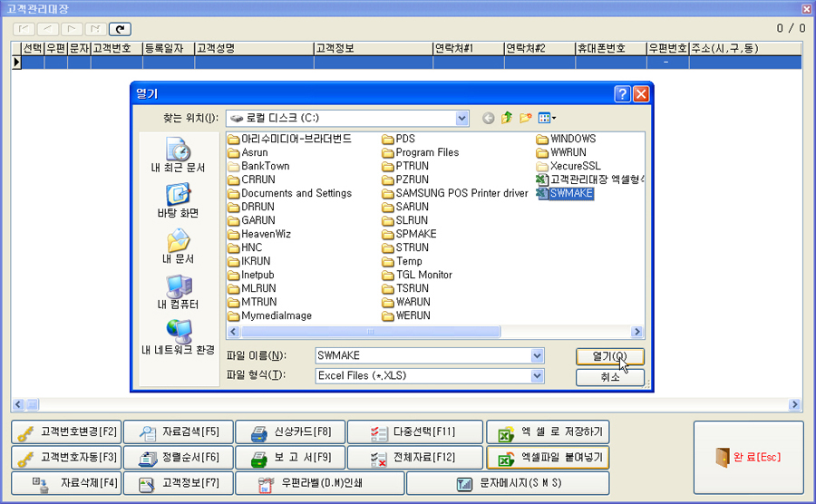Image resolution: width=816 pixels, height=504 pixels.
Task: Click 신상카드[F8] button
Action: pyautogui.click(x=290, y=431)
